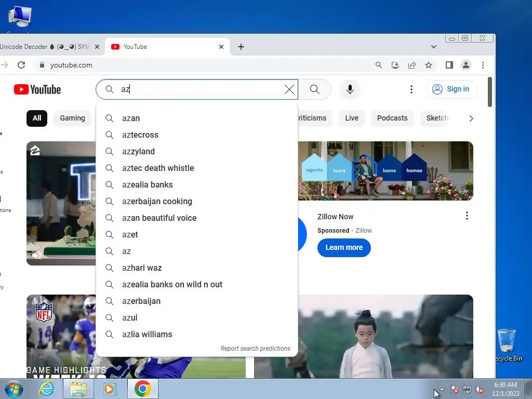
Task: Switch to YouTube tab
Action: pos(167,47)
